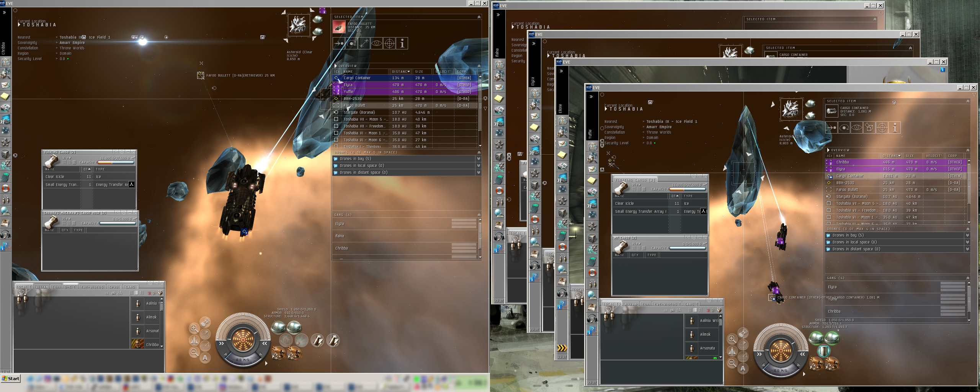
Task: Look at FaFoo Bullett with eye icon
Action: [377, 43]
